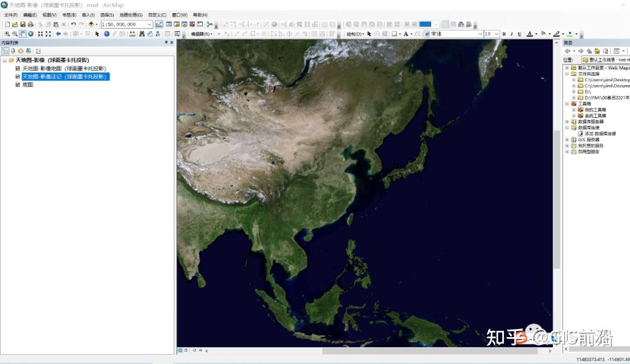Image resolution: width=630 pixels, height=364 pixels.
Task: Select the Zoom In tool
Action: [7, 34]
